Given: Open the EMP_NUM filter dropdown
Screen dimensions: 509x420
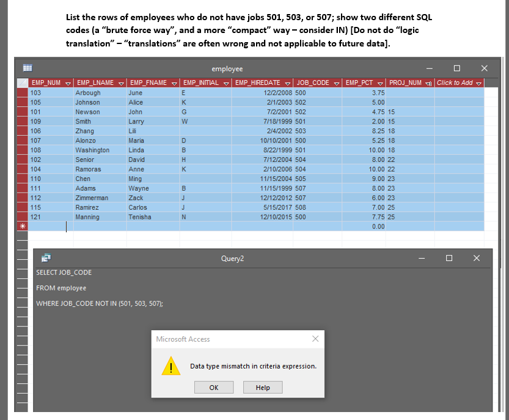Looking at the screenshot, I should [x=67, y=83].
